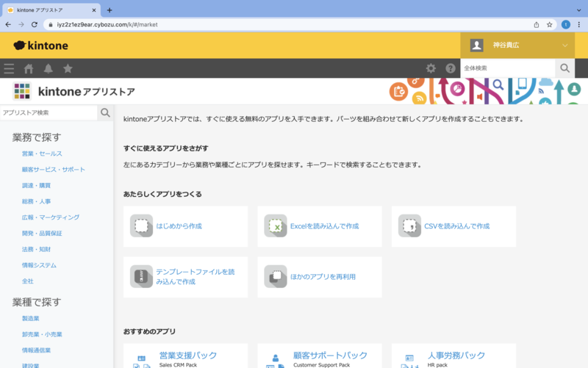
Task: Click the 営業支援パック icon
Action: coord(142,361)
